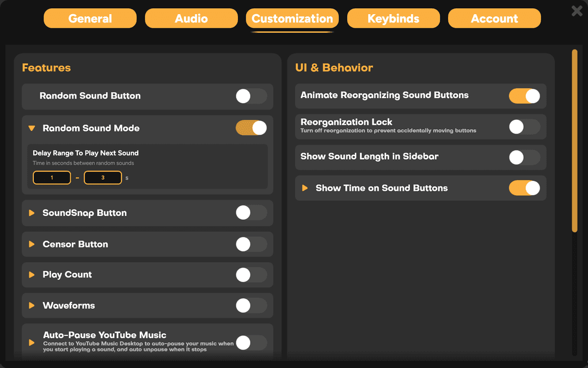Switch to the General tab
Viewport: 588px width, 368px height.
tap(90, 18)
